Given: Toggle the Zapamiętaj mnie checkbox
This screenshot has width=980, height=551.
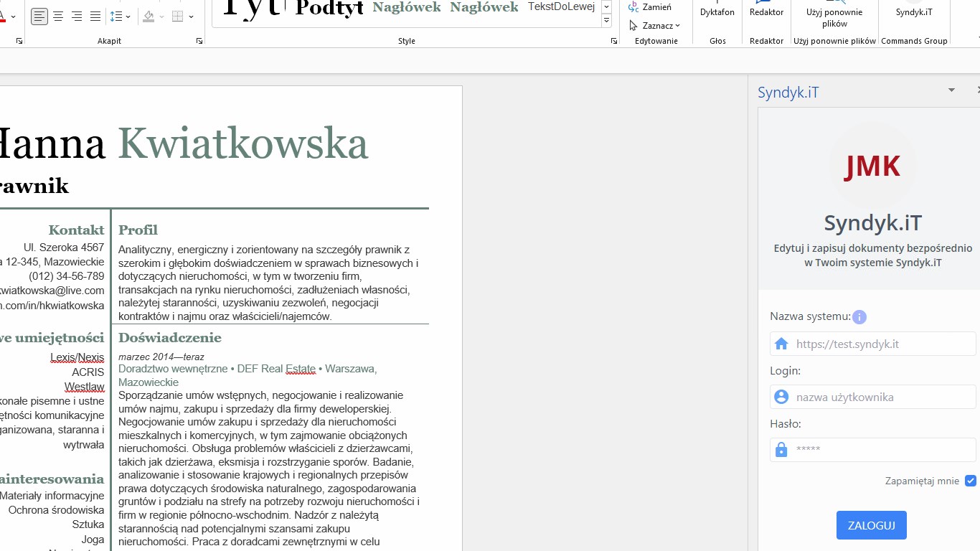Looking at the screenshot, I should [x=971, y=481].
